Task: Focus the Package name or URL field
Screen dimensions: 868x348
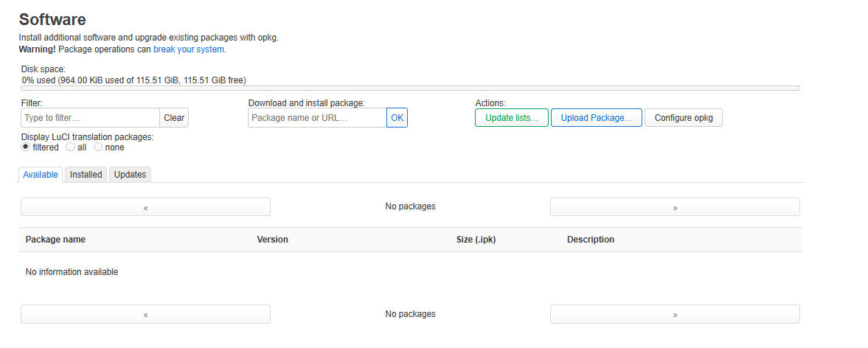Action: [317, 118]
